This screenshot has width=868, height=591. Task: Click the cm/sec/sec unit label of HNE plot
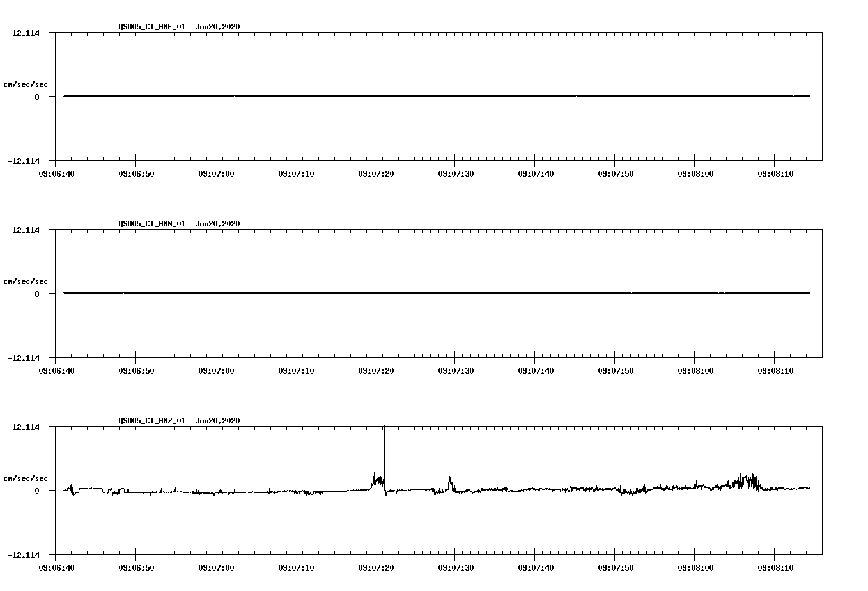26,84
